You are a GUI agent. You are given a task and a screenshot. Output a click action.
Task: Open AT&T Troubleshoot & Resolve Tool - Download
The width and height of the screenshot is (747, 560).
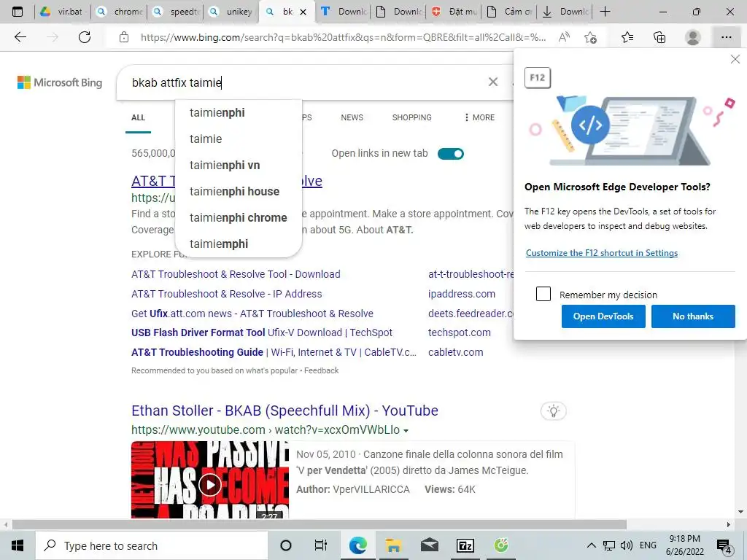pyautogui.click(x=236, y=274)
